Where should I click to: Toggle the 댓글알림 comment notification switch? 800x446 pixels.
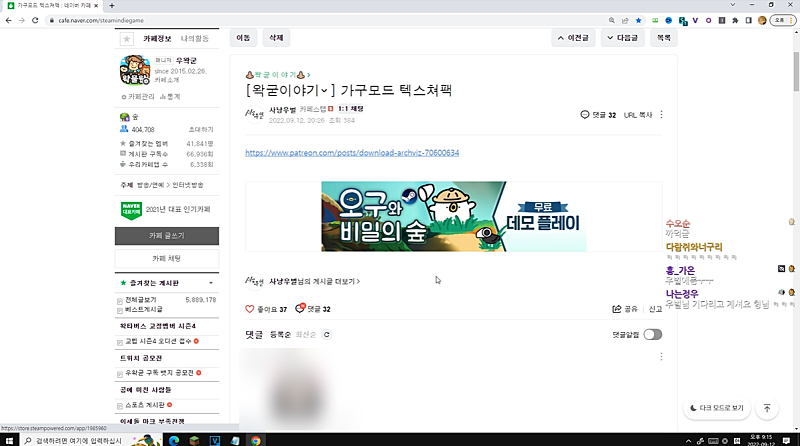(653, 335)
